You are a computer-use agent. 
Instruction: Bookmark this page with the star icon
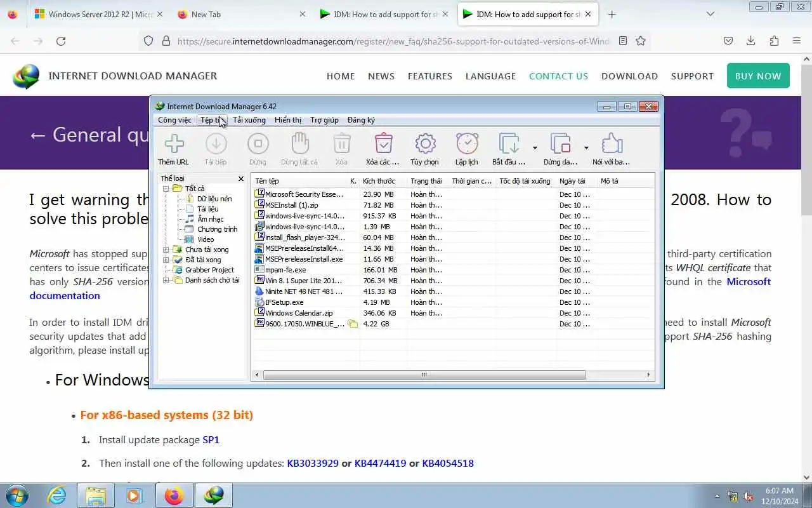pyautogui.click(x=641, y=41)
